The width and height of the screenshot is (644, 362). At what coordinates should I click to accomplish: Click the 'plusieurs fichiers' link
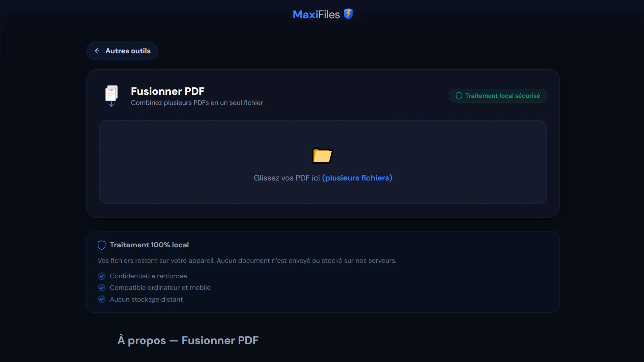pyautogui.click(x=357, y=178)
